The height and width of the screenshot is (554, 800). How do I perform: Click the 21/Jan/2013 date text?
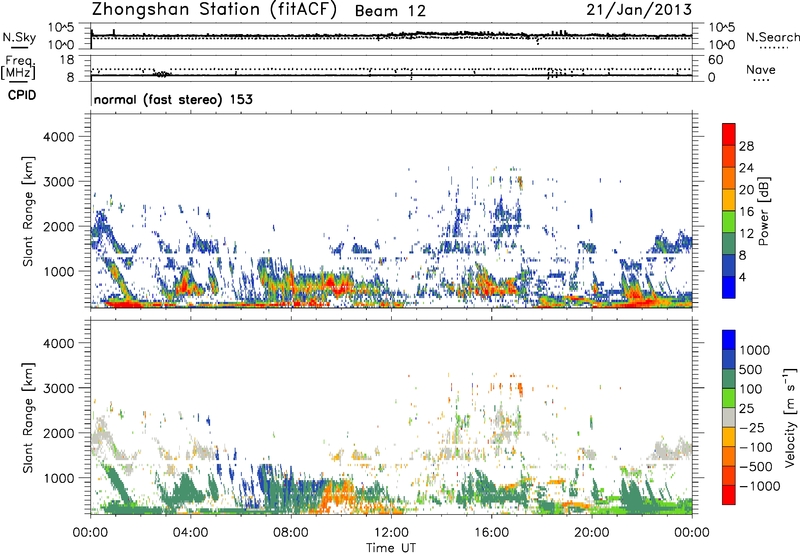click(x=639, y=10)
